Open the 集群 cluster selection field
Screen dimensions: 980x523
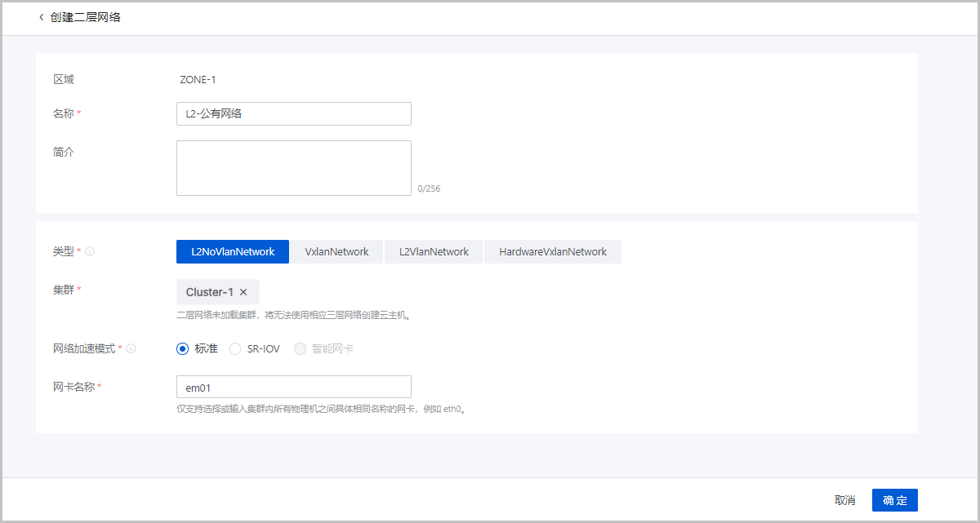click(327, 291)
